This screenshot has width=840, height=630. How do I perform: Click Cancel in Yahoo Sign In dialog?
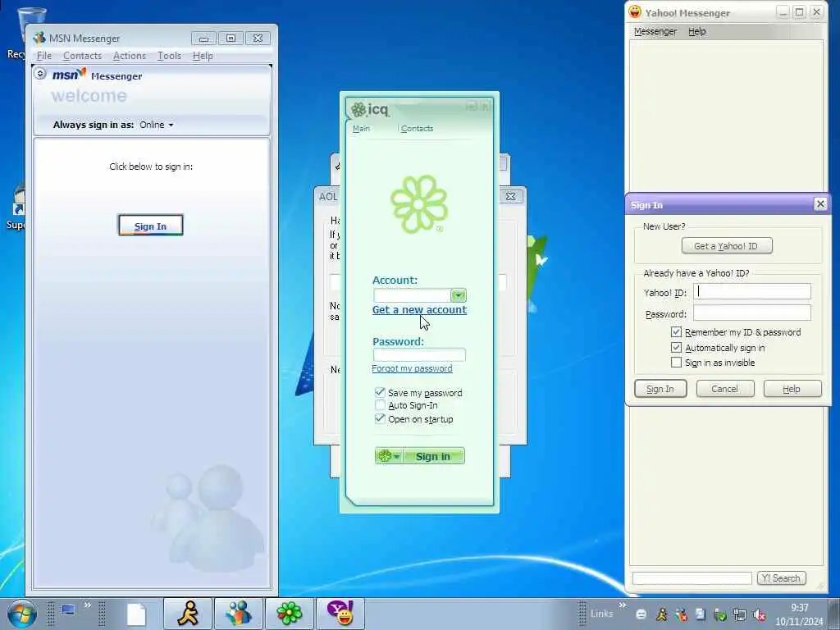725,389
